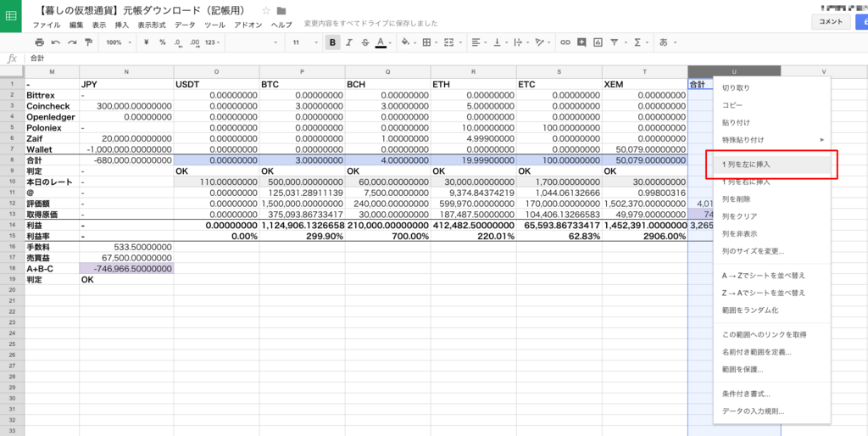Choose 切り取り in context menu
Image resolution: width=868 pixels, height=436 pixels.
click(772, 87)
